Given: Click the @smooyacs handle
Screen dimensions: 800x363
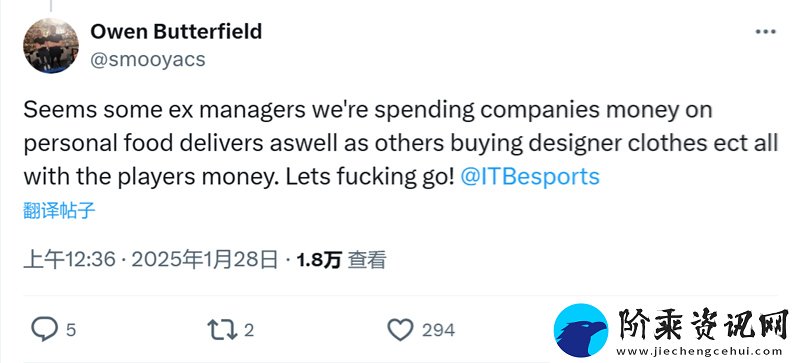Looking at the screenshot, I should click(148, 60).
